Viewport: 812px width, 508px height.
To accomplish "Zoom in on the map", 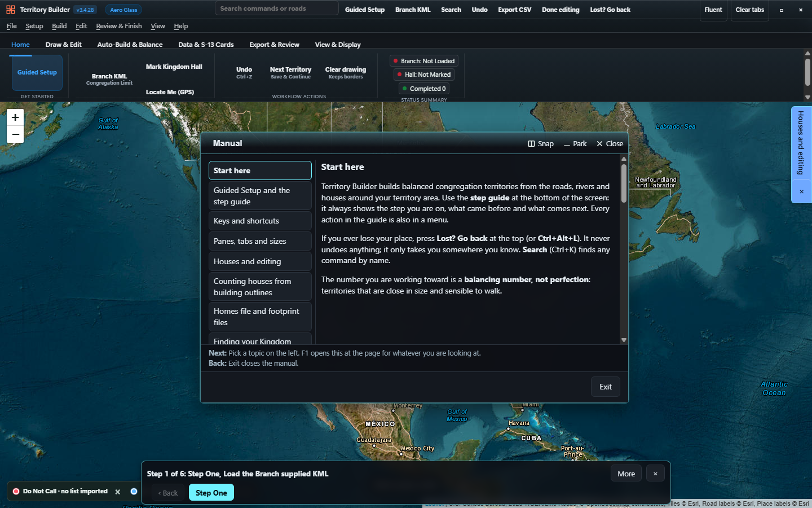I will point(15,117).
